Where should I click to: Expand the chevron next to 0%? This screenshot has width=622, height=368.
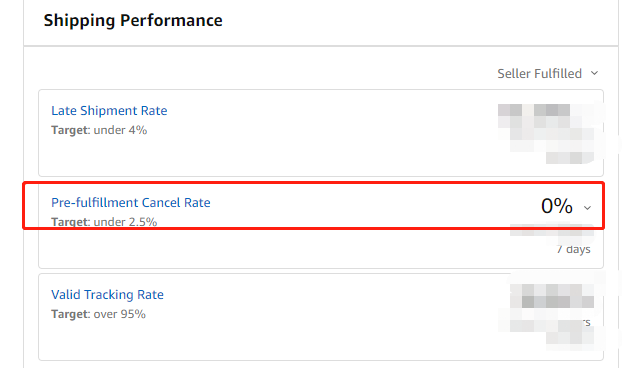coord(587,208)
